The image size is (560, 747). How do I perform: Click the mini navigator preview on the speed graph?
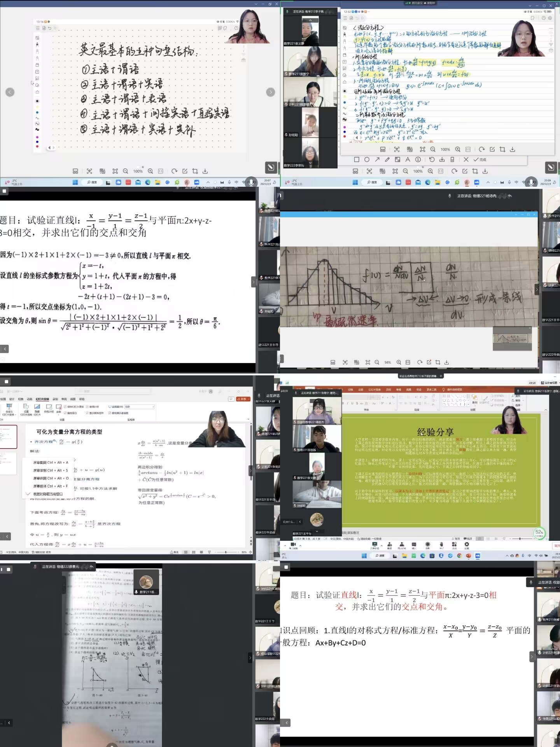point(512,338)
